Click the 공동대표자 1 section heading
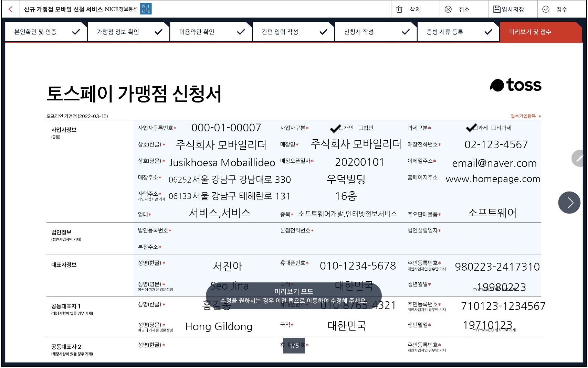 click(x=66, y=306)
